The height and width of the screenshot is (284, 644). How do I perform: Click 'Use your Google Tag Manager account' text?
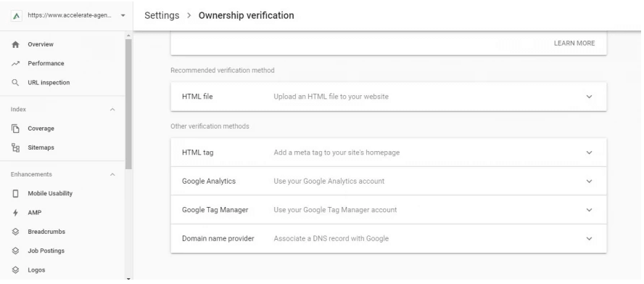(335, 210)
